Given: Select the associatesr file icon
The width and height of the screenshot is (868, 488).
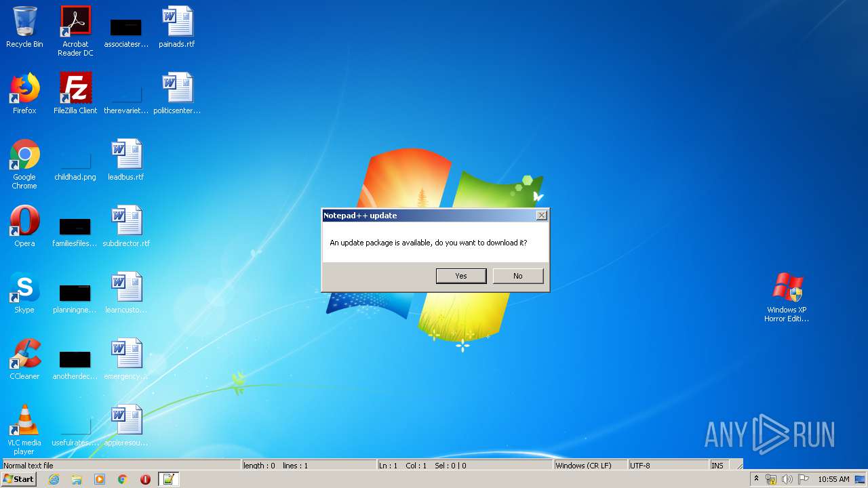Looking at the screenshot, I should pos(126,31).
